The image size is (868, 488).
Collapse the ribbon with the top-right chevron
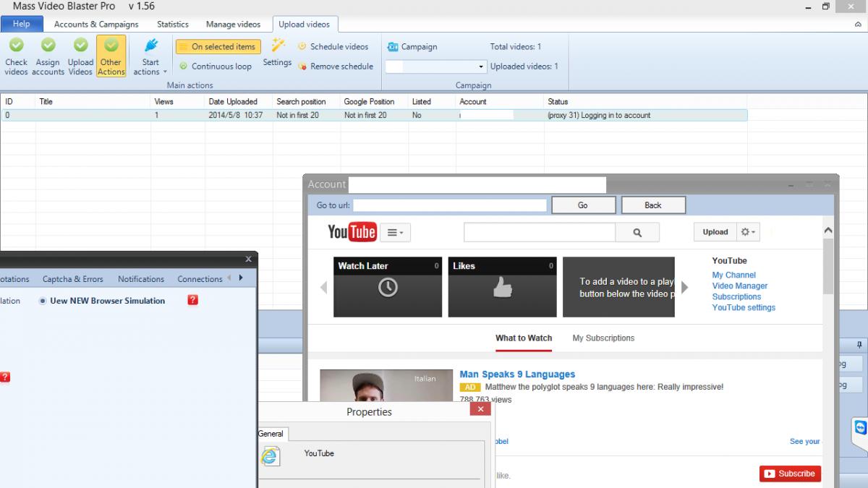[x=858, y=24]
